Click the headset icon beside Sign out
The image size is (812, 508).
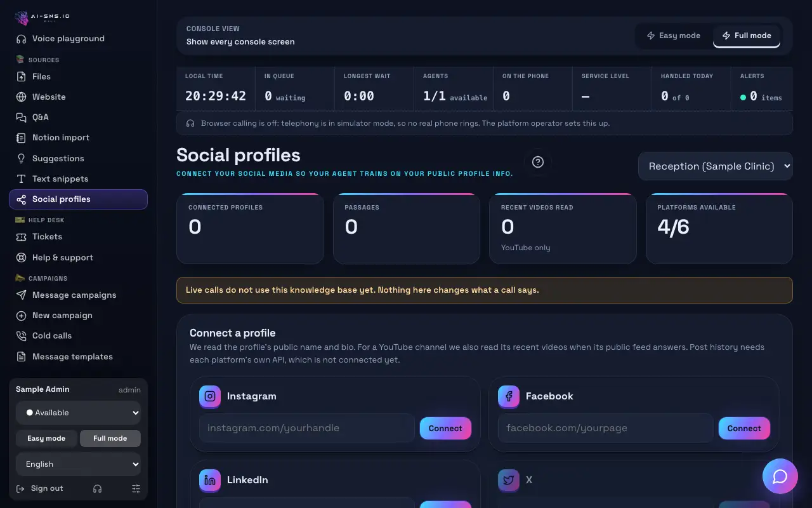point(97,489)
